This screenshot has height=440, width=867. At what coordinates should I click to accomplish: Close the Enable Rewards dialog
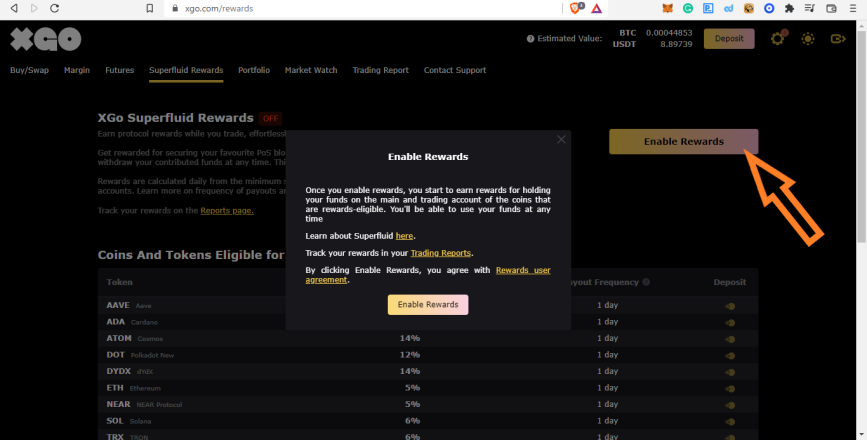click(561, 139)
